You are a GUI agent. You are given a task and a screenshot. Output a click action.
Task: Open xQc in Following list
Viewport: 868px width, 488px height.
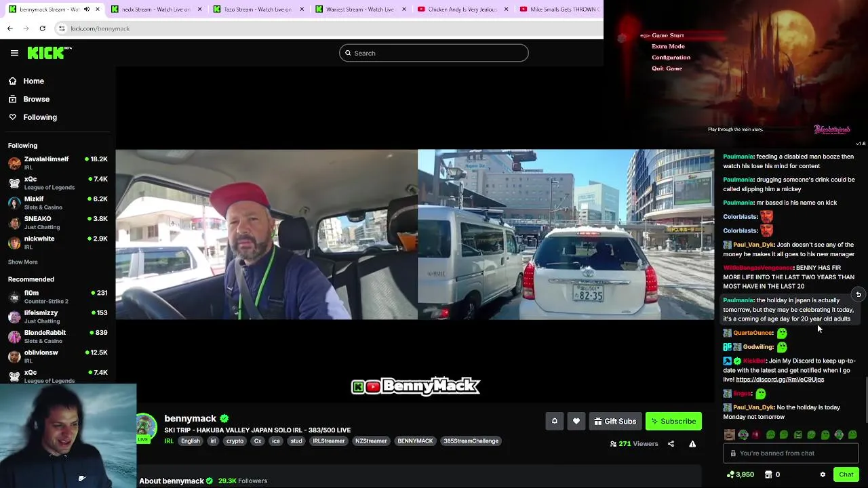(x=58, y=183)
